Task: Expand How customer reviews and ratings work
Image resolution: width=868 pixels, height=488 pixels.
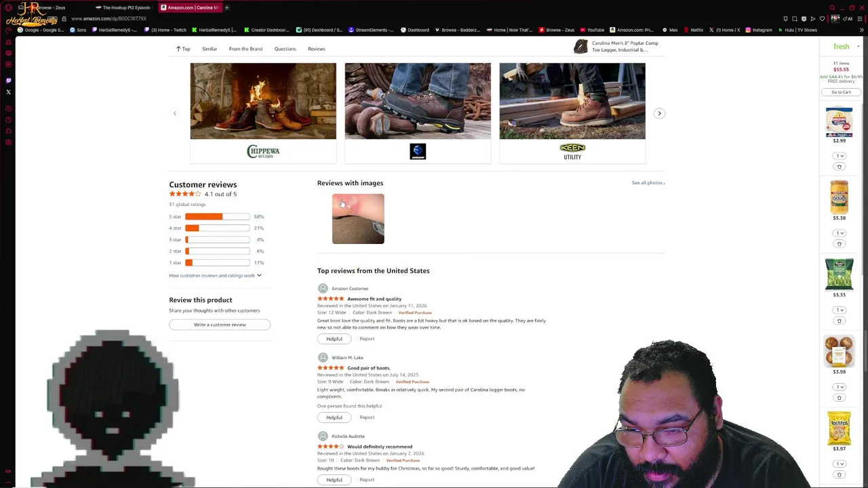Action: point(215,275)
